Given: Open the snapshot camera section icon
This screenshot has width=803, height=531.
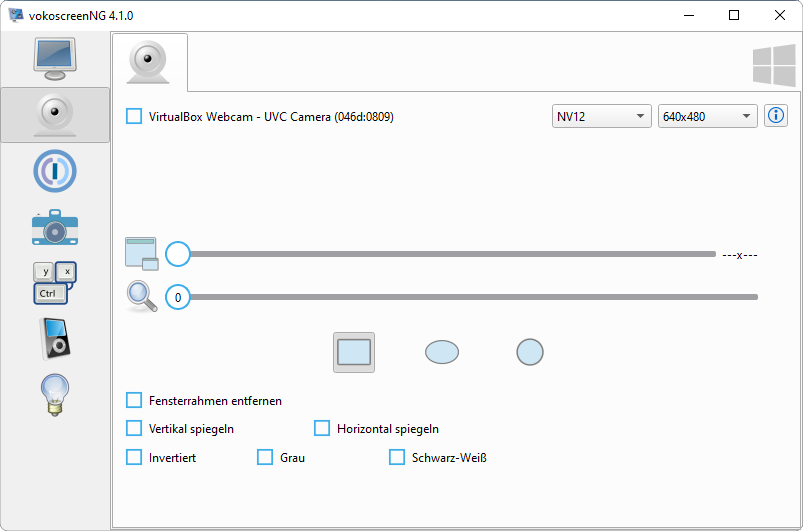Looking at the screenshot, I should click(55, 228).
